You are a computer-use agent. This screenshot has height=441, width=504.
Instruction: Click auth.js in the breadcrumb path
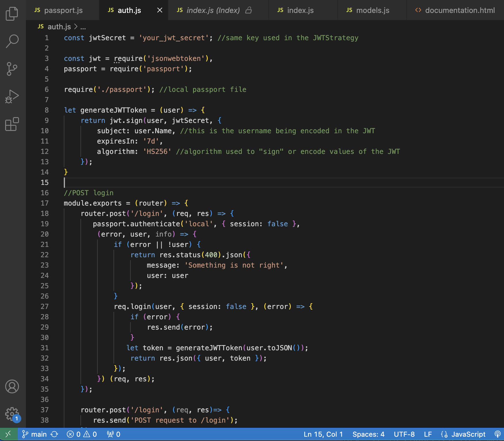point(59,27)
